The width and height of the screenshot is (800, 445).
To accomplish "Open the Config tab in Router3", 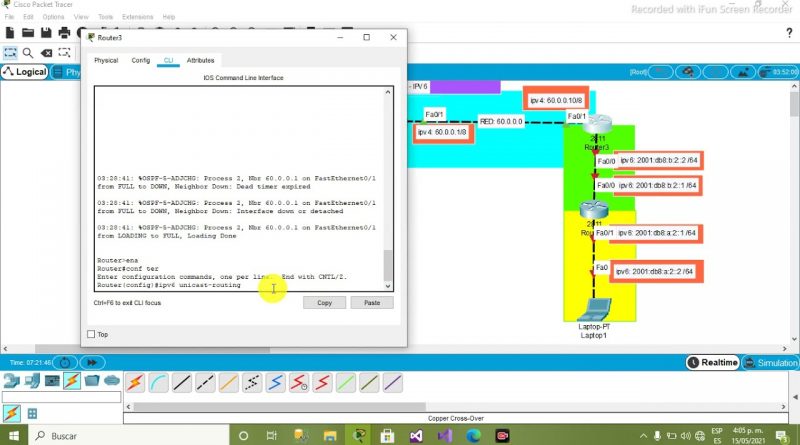I will [141, 60].
